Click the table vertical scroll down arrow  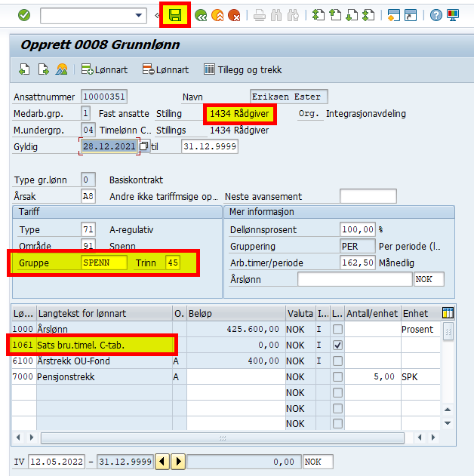pyautogui.click(x=448, y=423)
